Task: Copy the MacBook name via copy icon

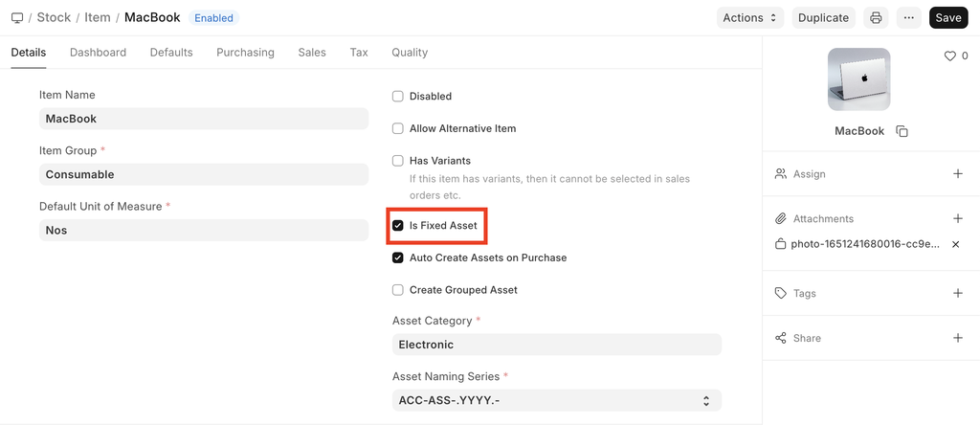Action: (x=902, y=131)
